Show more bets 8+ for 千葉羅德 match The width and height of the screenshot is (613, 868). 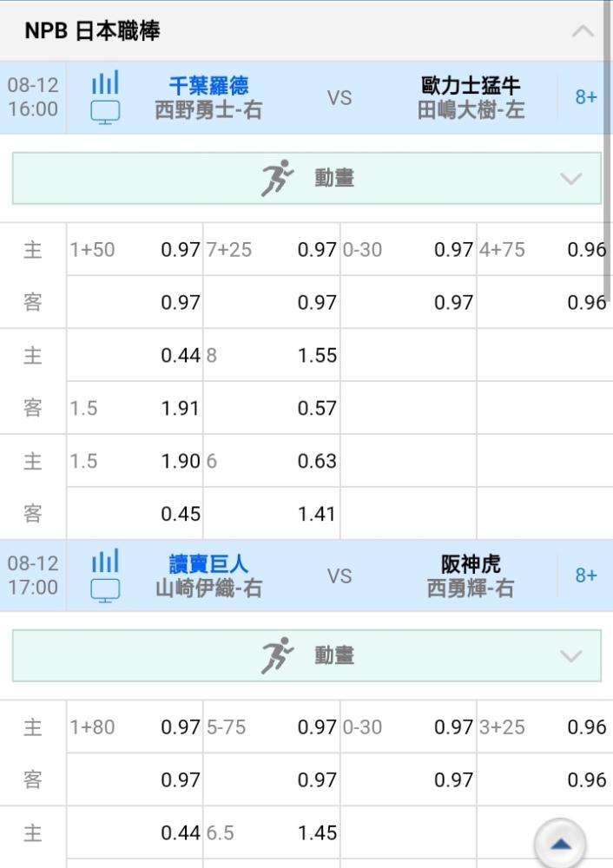tap(585, 97)
